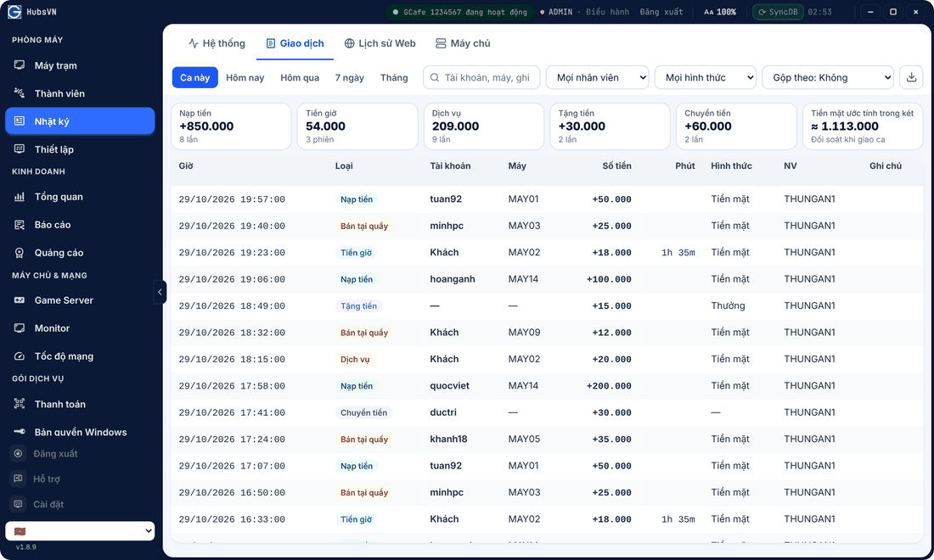The image size is (934, 560).
Task: Click the ductri Chuyển tiền row account
Action: [x=443, y=412]
